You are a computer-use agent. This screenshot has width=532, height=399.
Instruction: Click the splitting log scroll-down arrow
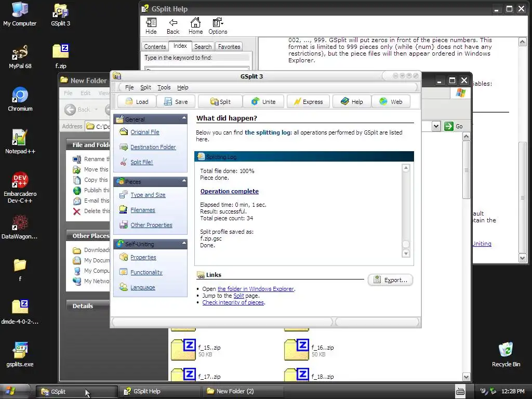coord(406,254)
